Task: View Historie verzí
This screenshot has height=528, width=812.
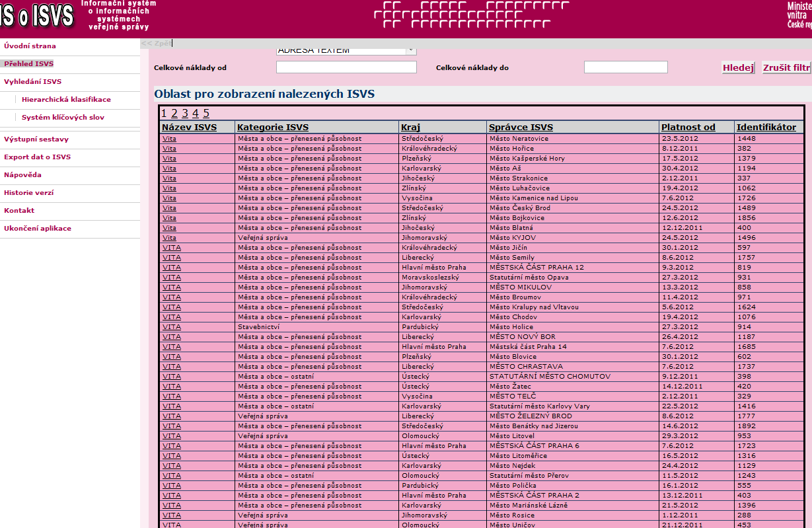Action: point(29,193)
